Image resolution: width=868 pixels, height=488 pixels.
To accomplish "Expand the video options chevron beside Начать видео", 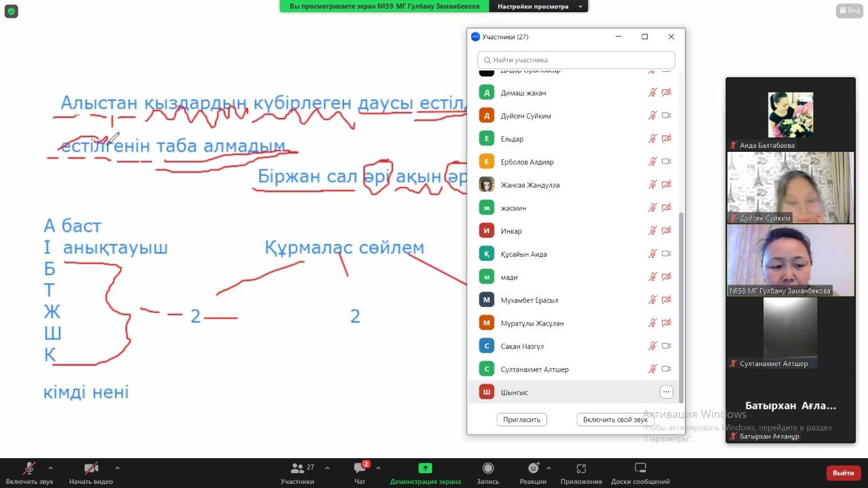I will tap(117, 467).
